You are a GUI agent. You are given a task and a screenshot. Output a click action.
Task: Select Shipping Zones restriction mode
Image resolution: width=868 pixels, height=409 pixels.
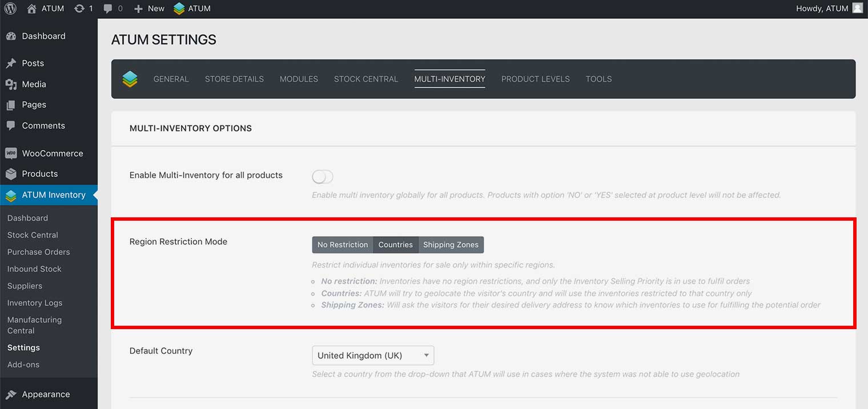[x=451, y=245]
